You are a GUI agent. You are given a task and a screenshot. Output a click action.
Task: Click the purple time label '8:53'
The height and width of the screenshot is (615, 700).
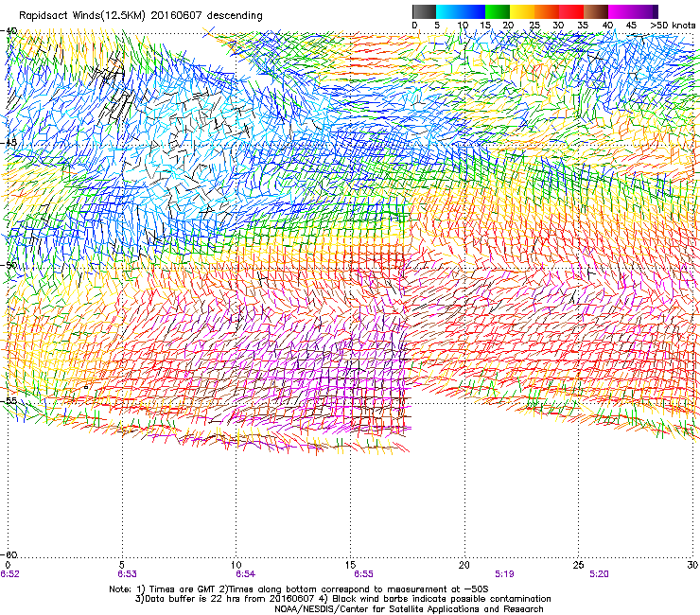pos(128,574)
